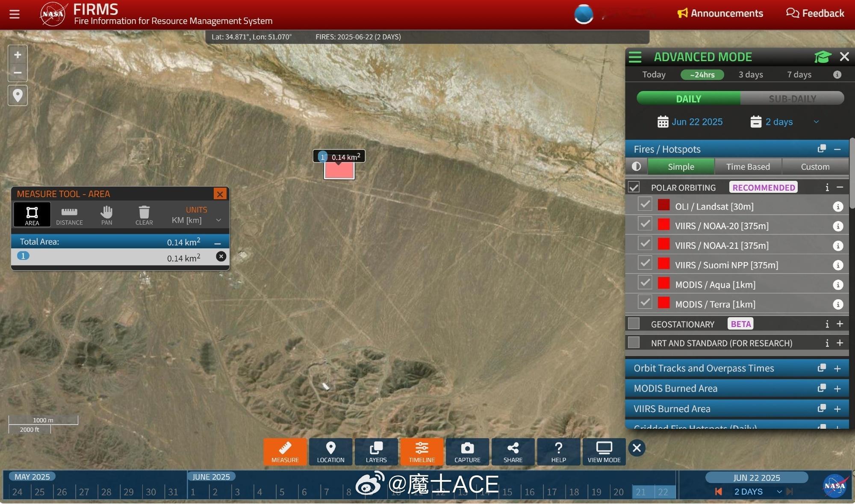Remove area measurement 1 from list
855x504 pixels.
[x=221, y=256]
